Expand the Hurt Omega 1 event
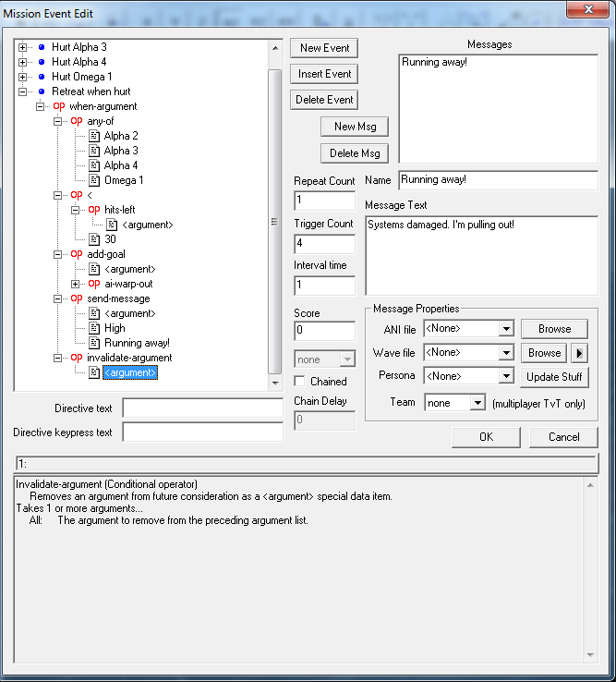 (23, 77)
